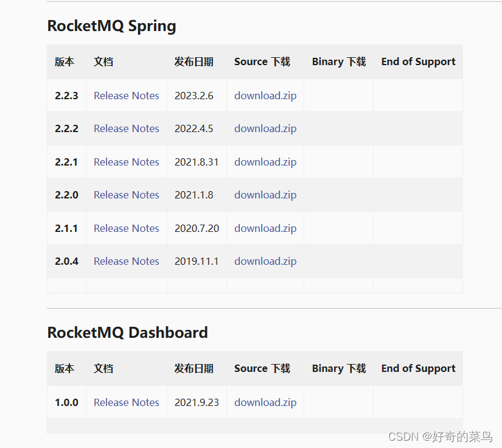Download source zip for version 2.2.0
The image size is (502, 448).
point(265,195)
